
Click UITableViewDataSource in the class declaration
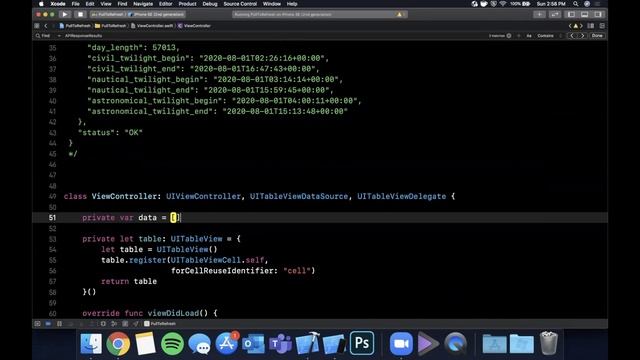(x=299, y=196)
